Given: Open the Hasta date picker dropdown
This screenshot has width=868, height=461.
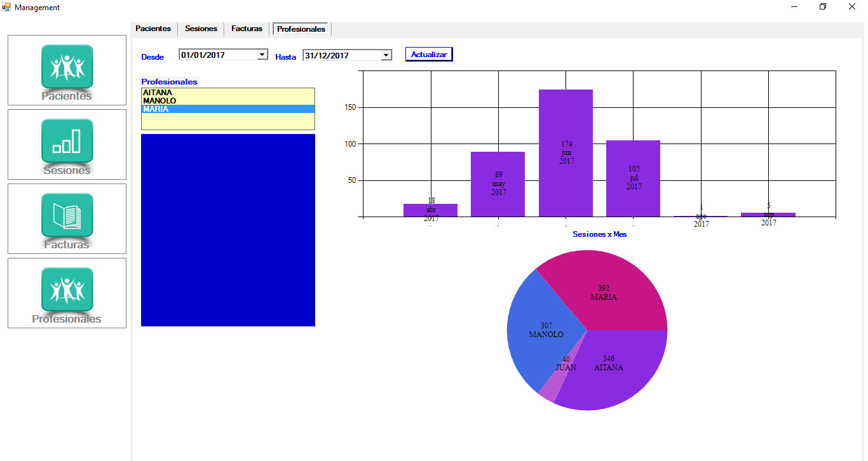Looking at the screenshot, I should point(386,56).
